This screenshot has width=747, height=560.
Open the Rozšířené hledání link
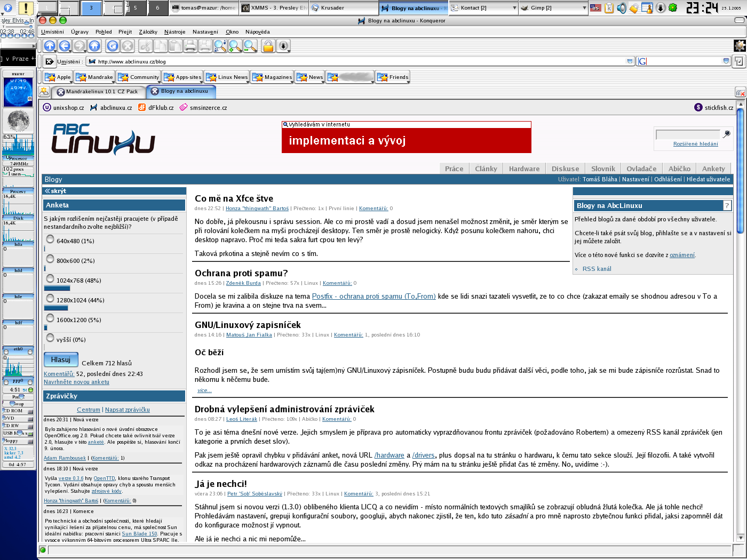[x=696, y=144]
